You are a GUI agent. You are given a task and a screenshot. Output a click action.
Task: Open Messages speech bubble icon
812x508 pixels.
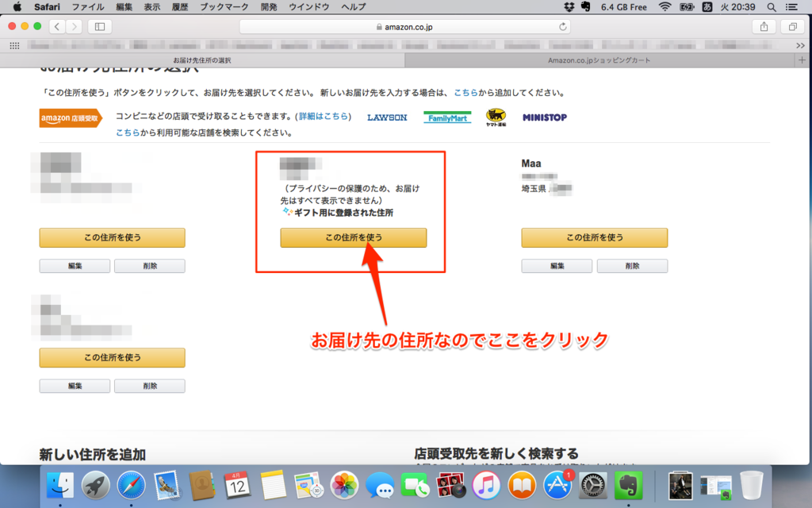380,486
